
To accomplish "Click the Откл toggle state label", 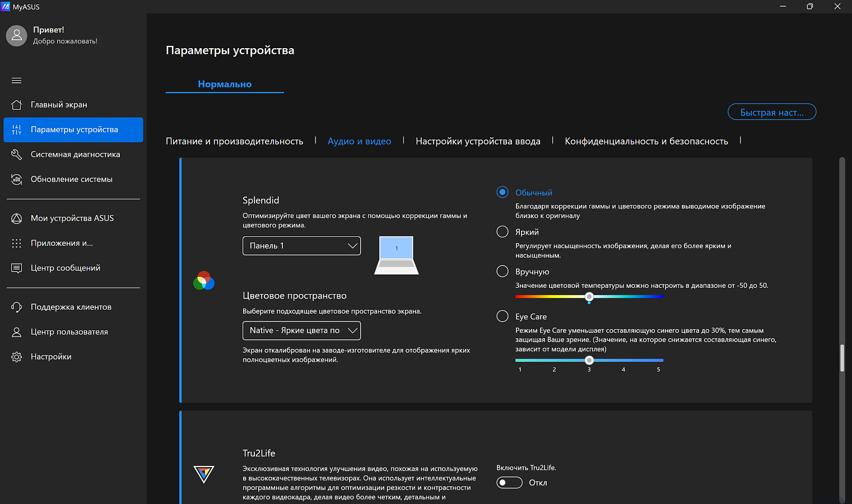I will click(538, 483).
